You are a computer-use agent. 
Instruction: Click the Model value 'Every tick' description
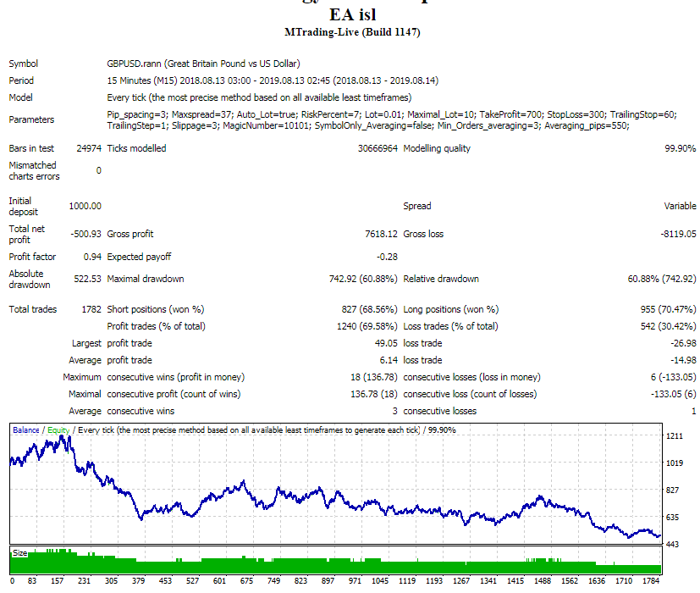(x=259, y=97)
